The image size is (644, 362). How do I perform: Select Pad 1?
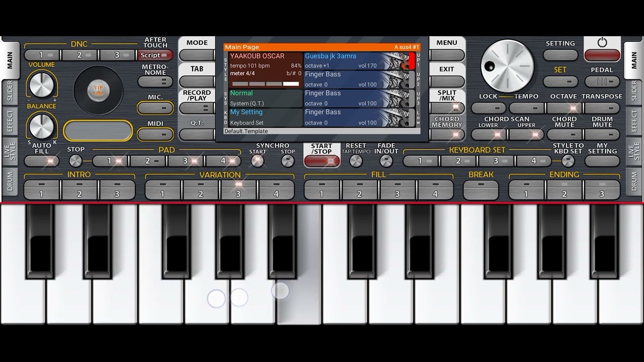coord(110,161)
